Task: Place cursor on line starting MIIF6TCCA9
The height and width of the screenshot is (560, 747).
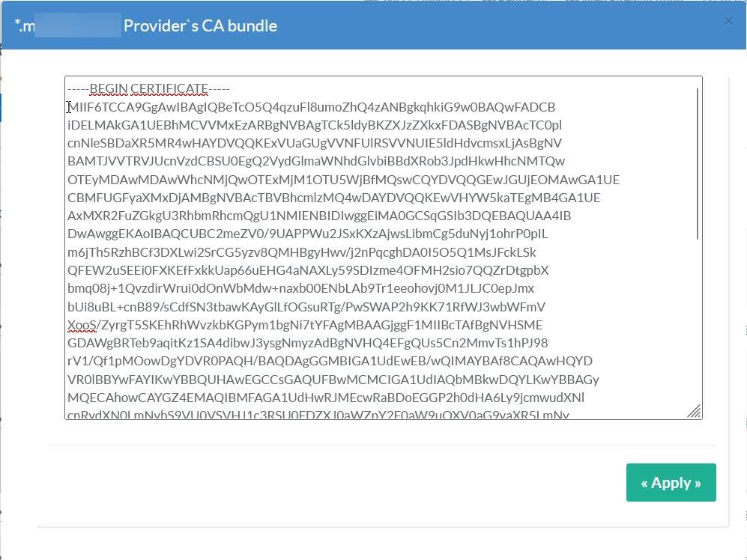Action: (x=311, y=107)
